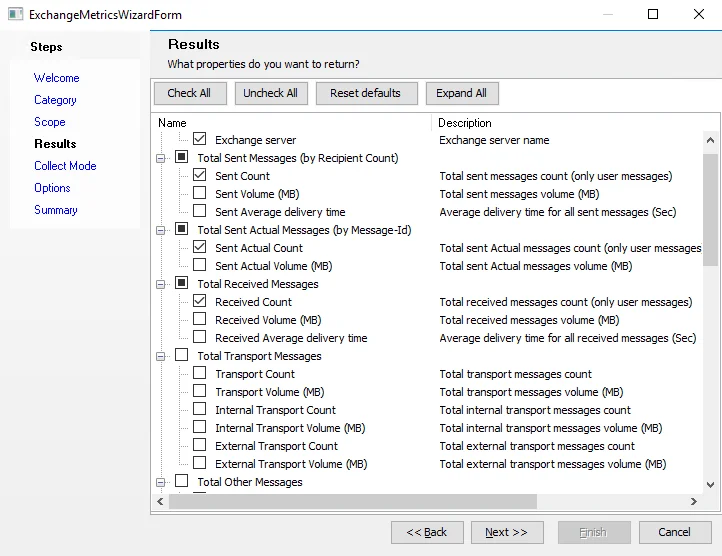Image resolution: width=722 pixels, height=556 pixels.
Task: Toggle Total Sent Actual Messages group checkbox
Action: coord(181,228)
